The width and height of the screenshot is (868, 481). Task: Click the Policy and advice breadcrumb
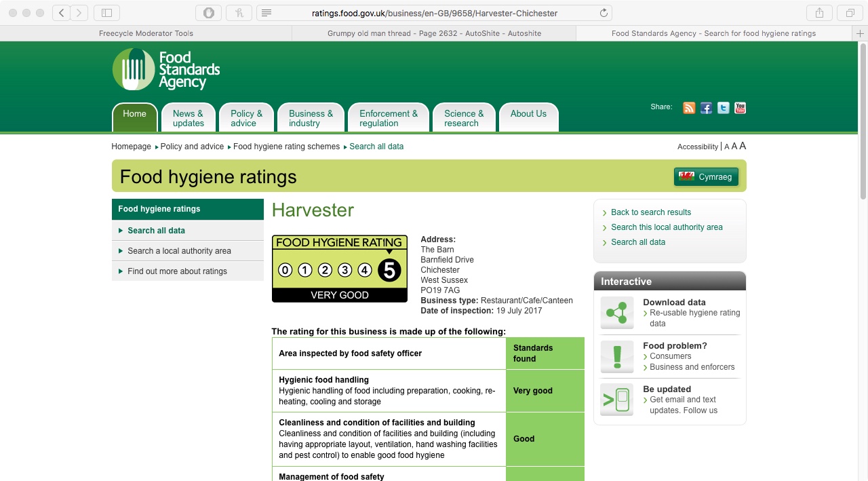[192, 147]
